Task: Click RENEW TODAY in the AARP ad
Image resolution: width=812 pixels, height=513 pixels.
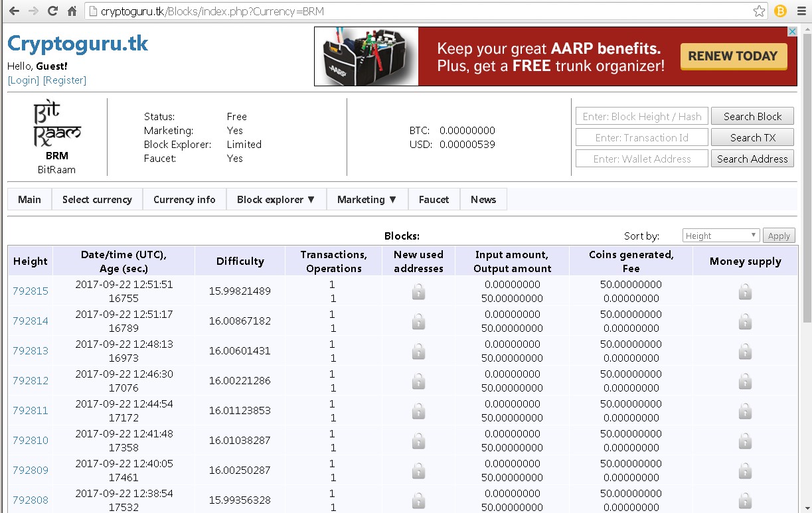Action: coord(733,56)
